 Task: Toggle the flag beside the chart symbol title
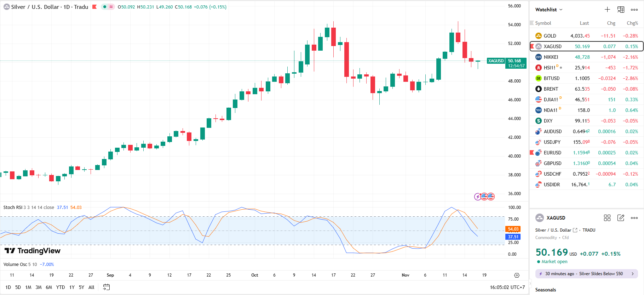[94, 7]
